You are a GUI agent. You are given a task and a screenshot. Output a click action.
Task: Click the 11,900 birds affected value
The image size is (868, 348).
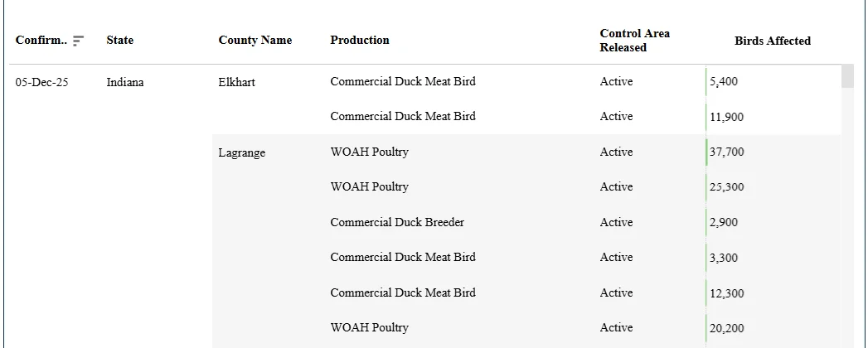tap(726, 117)
